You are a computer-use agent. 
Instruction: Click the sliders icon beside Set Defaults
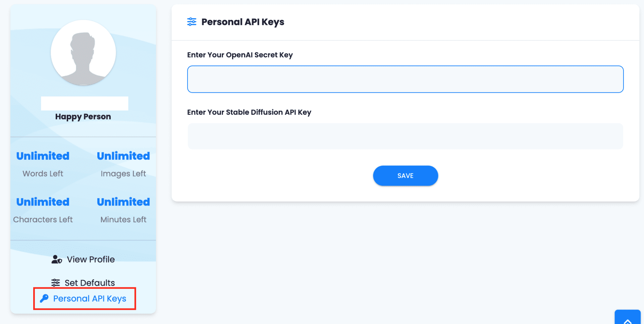(56, 283)
